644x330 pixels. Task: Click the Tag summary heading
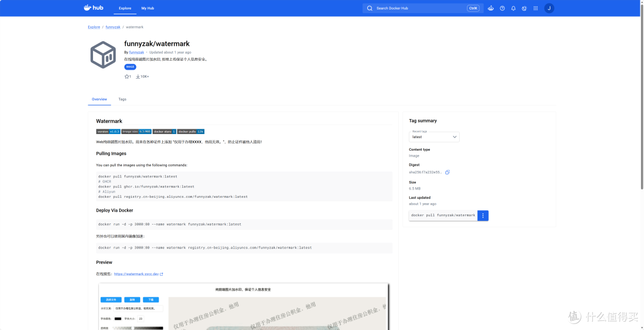tap(423, 121)
